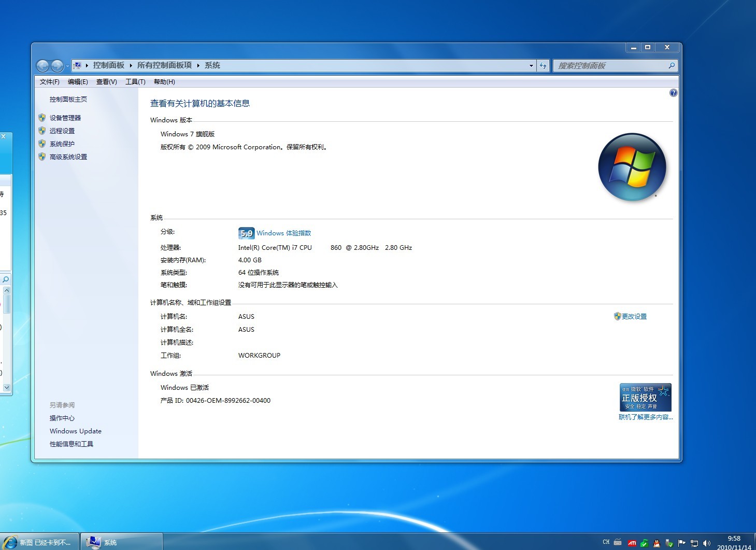756x550 pixels.
Task: Click the scroll up arrow in the left background window
Action: (x=7, y=291)
